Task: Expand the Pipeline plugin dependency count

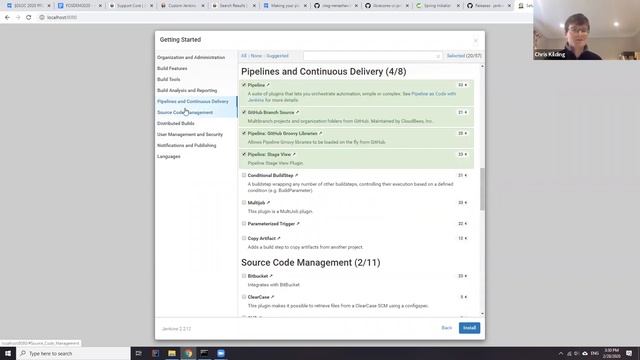Action: 462,85
